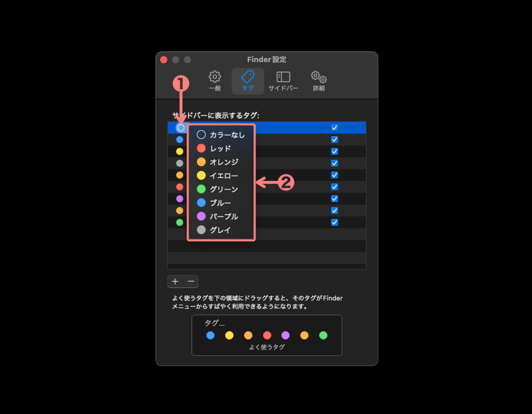
Task: Open the 詳細 advanced gears tab
Action: point(319,81)
